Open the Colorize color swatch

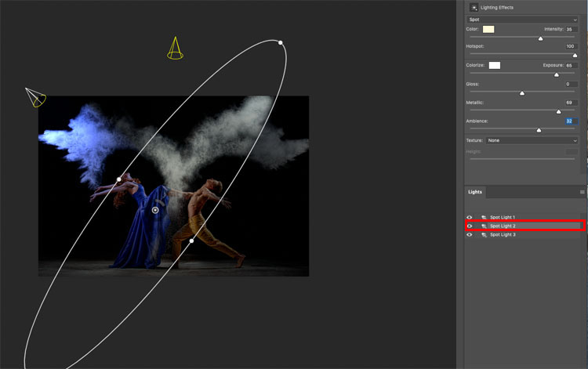(495, 66)
